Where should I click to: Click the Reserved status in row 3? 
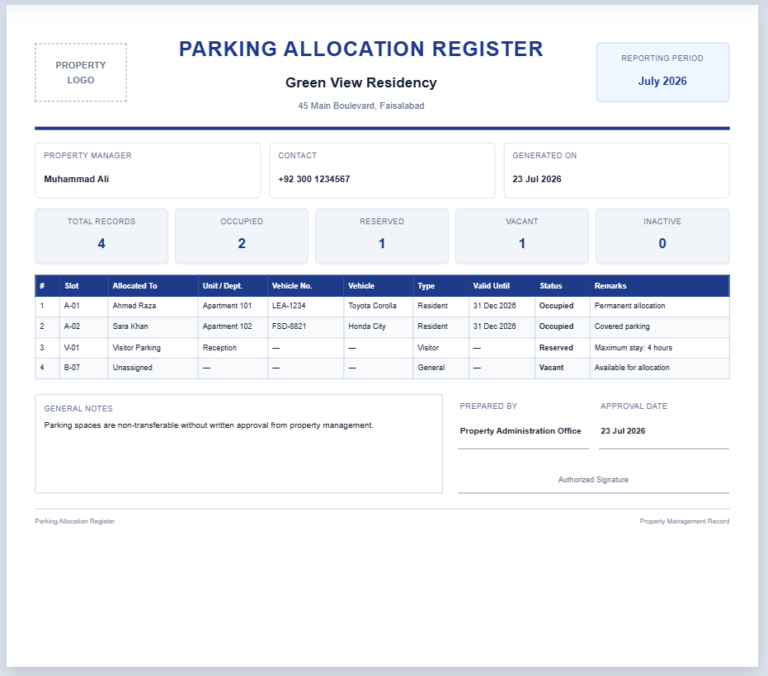coord(556,348)
